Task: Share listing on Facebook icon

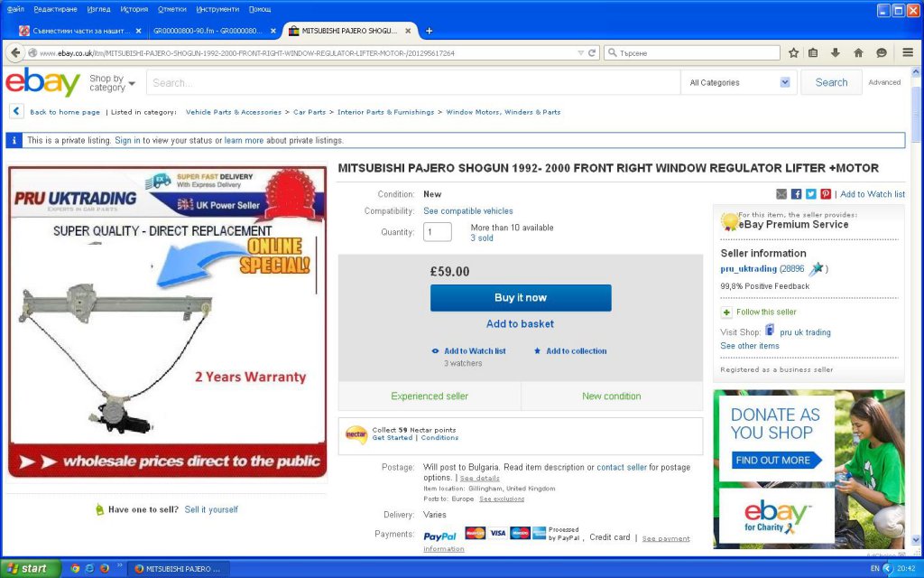Action: [796, 194]
